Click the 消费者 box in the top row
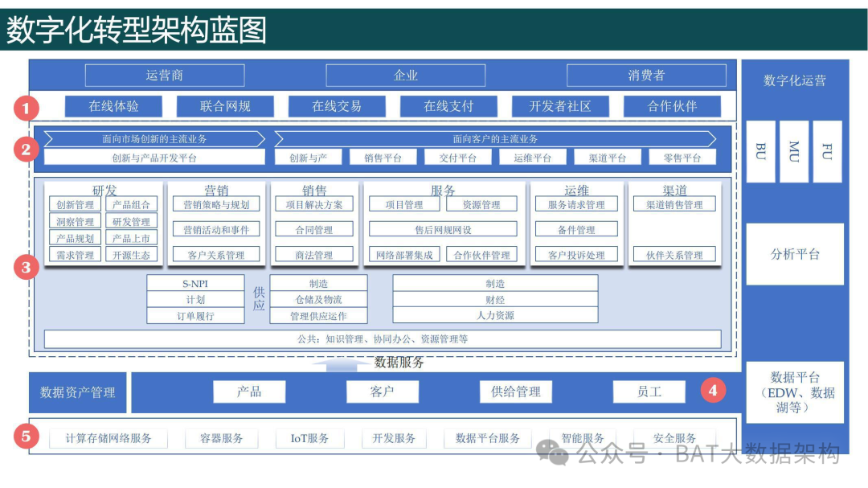The height and width of the screenshot is (488, 868). tap(646, 76)
